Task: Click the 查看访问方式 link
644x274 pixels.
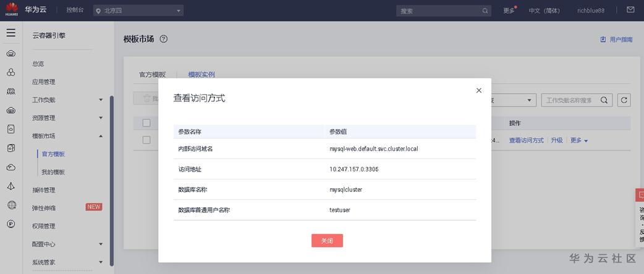Action: 526,140
